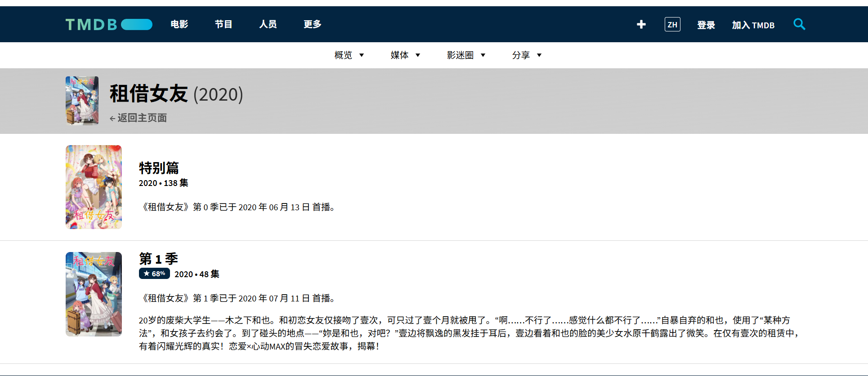Switch language via ZH badge
The height and width of the screenshot is (376, 868).
[672, 24]
